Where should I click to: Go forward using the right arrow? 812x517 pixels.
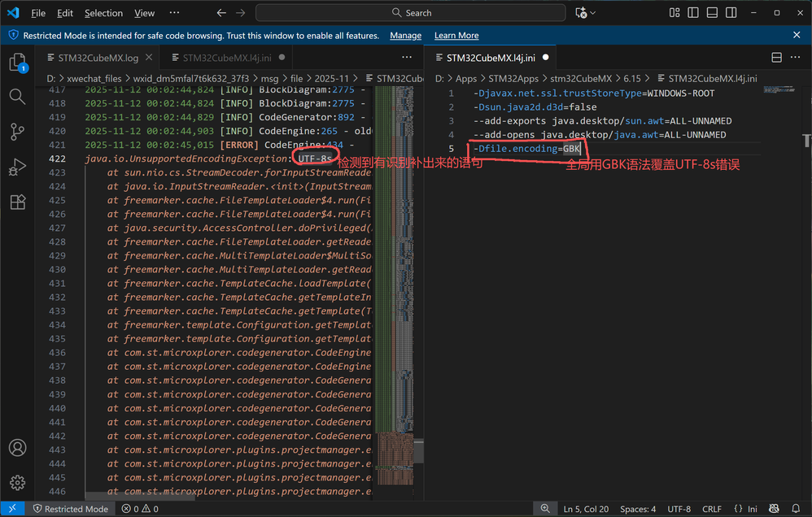[240, 12]
